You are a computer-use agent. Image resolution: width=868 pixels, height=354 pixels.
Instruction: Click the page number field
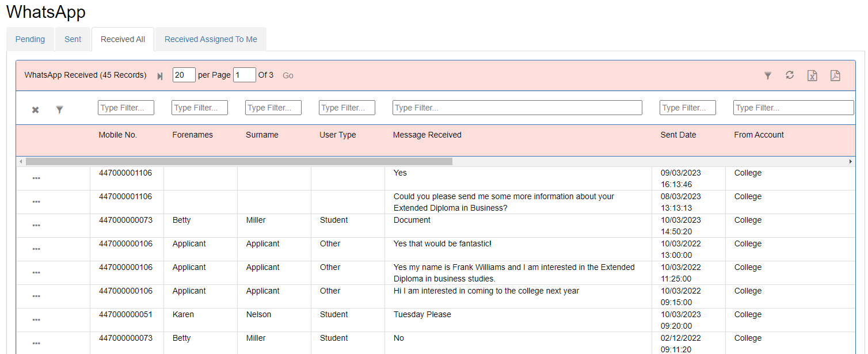point(245,75)
